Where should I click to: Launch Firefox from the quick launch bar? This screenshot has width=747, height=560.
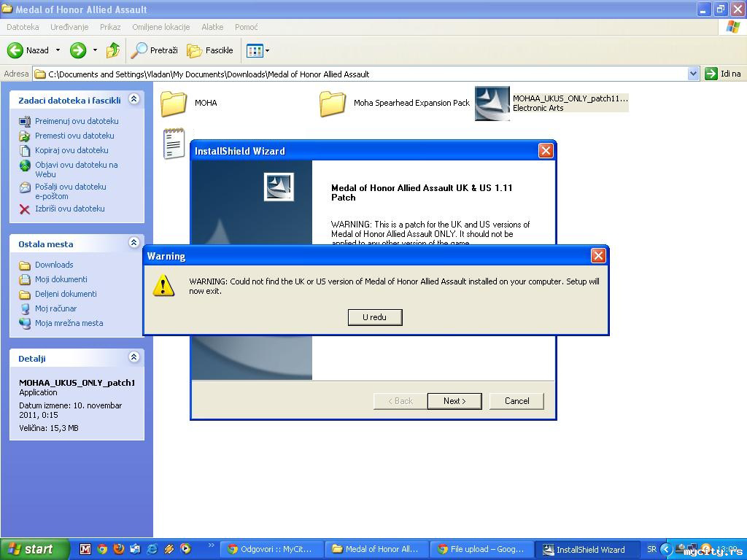click(x=119, y=549)
